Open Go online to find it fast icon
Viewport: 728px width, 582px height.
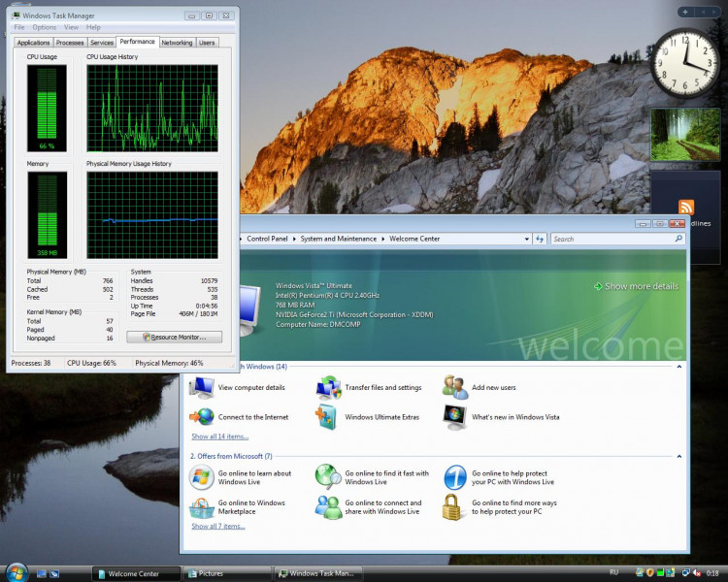[328, 477]
